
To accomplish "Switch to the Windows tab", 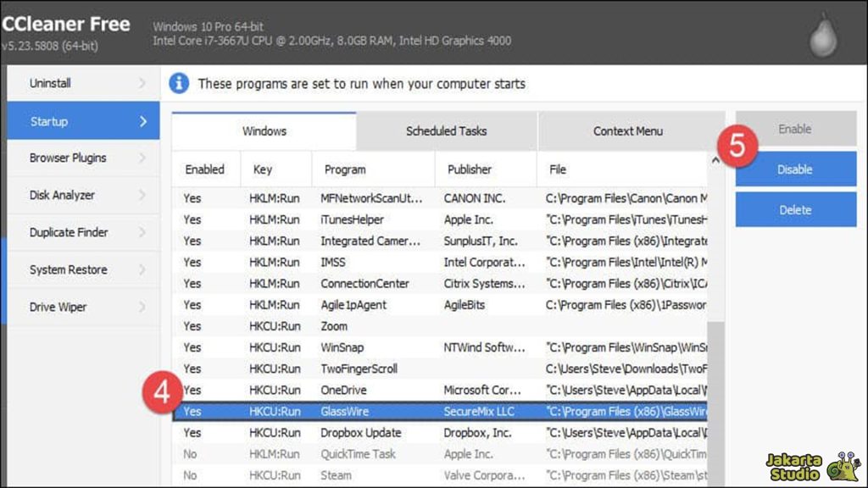I will [264, 131].
